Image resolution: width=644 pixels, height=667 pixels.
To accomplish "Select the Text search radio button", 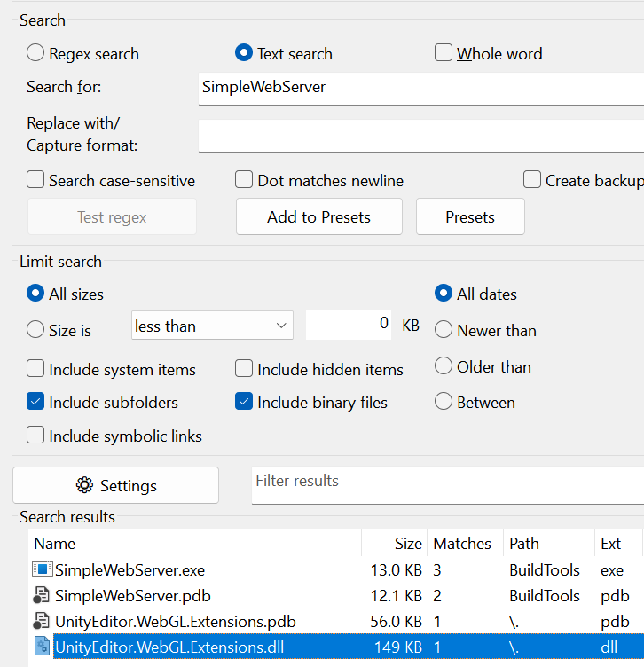I will click(244, 53).
